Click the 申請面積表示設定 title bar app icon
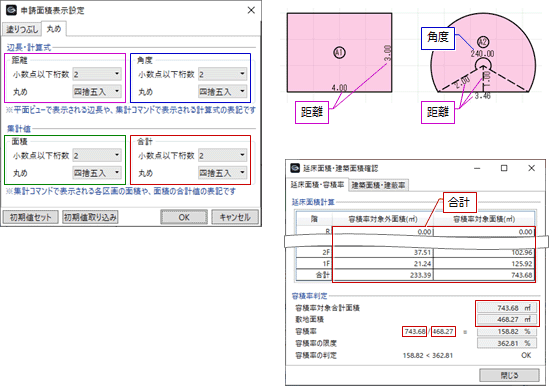Viewport: 549px width, 386px height. [x=12, y=10]
